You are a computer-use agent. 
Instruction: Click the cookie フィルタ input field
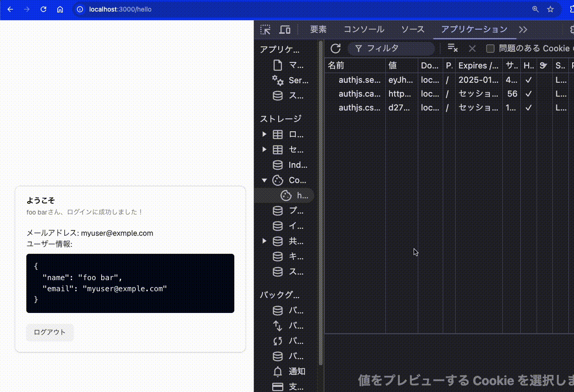pyautogui.click(x=397, y=49)
